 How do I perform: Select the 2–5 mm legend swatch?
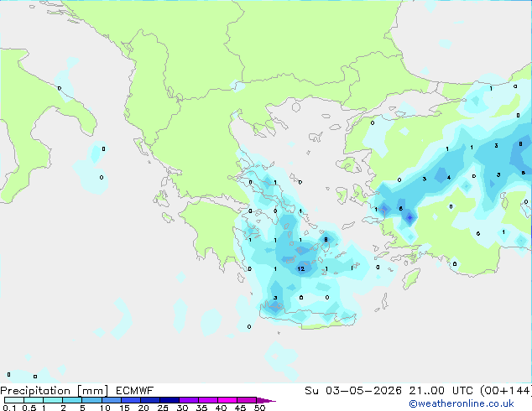73,400
